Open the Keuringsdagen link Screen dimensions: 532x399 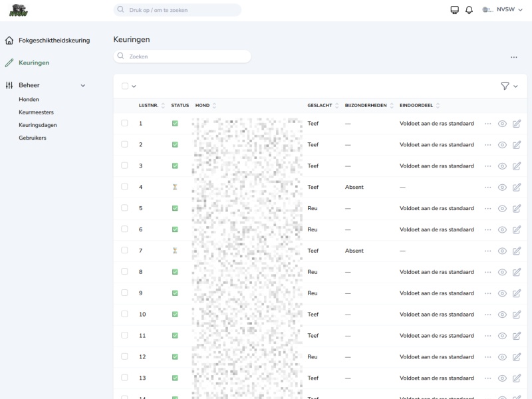[x=37, y=125]
